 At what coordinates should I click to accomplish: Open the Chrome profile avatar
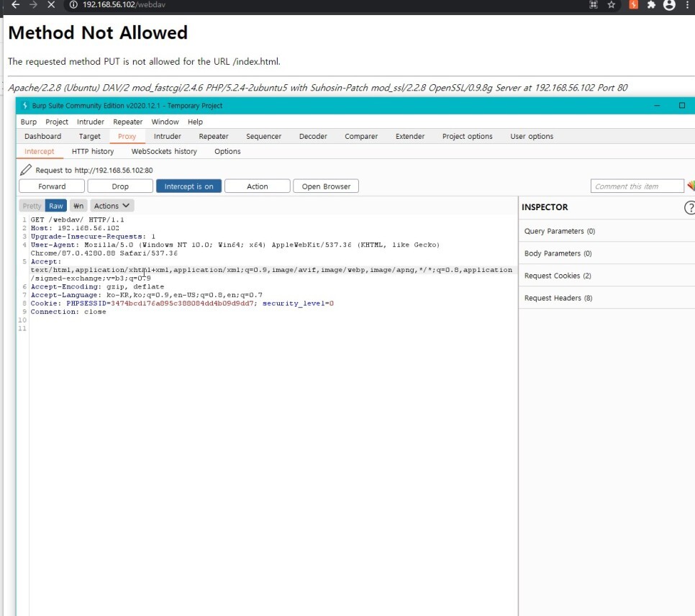669,5
